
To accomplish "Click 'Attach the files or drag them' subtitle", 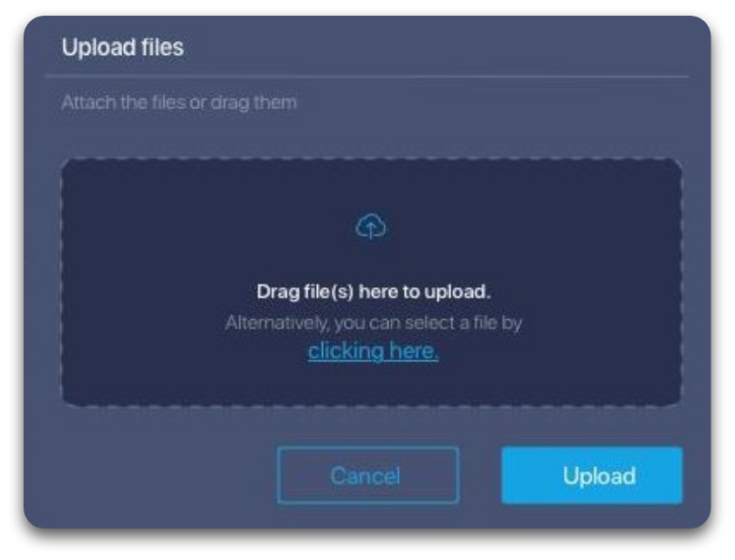I will tap(179, 103).
